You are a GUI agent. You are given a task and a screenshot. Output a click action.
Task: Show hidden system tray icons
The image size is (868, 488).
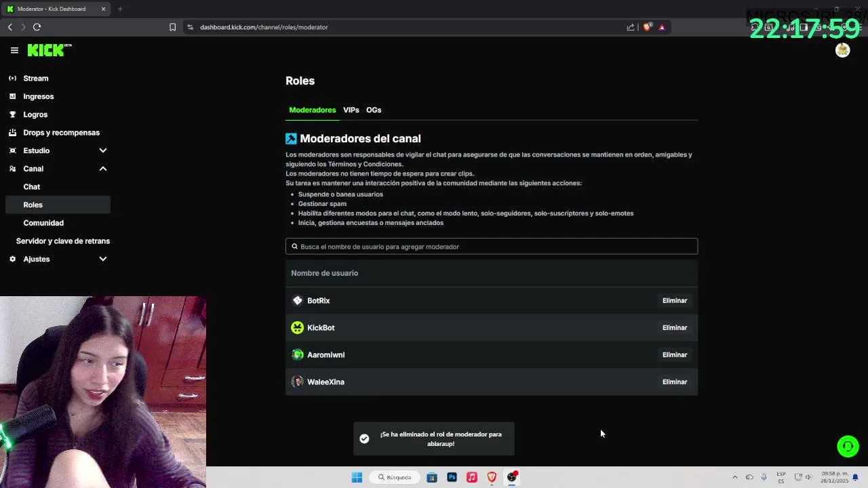(x=734, y=477)
